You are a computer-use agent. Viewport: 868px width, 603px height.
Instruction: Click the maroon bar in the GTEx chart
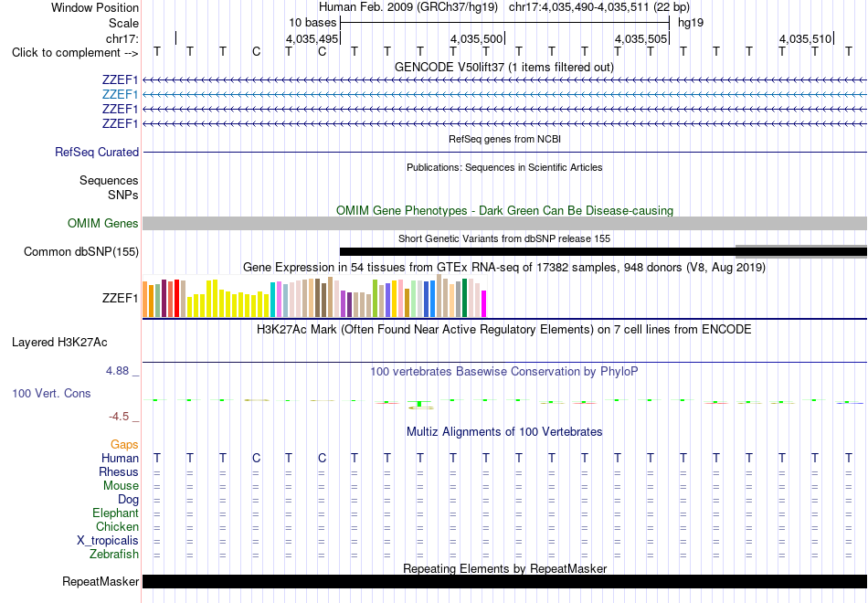(164, 299)
